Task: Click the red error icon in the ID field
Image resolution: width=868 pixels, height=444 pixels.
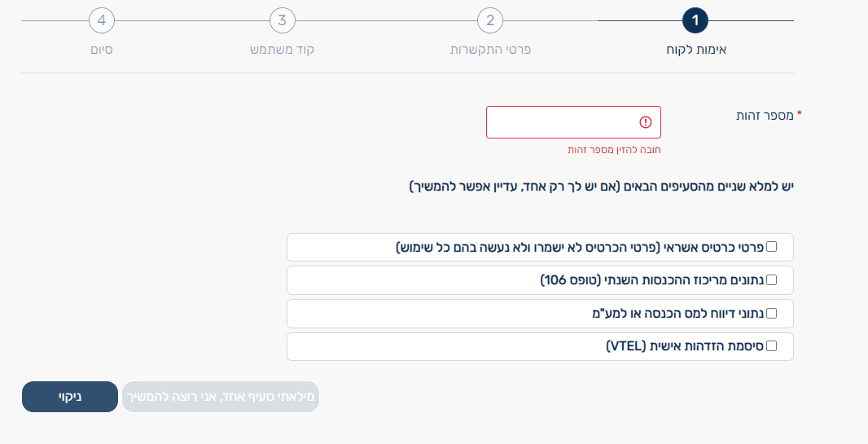Action: 646,122
